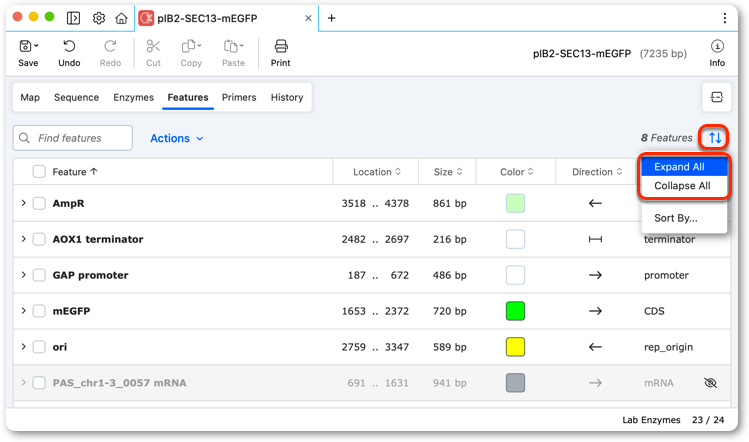Show the hidden PAS_chr1-3_0057 mRNA feature
Screen dimensions: 749x442
(710, 383)
